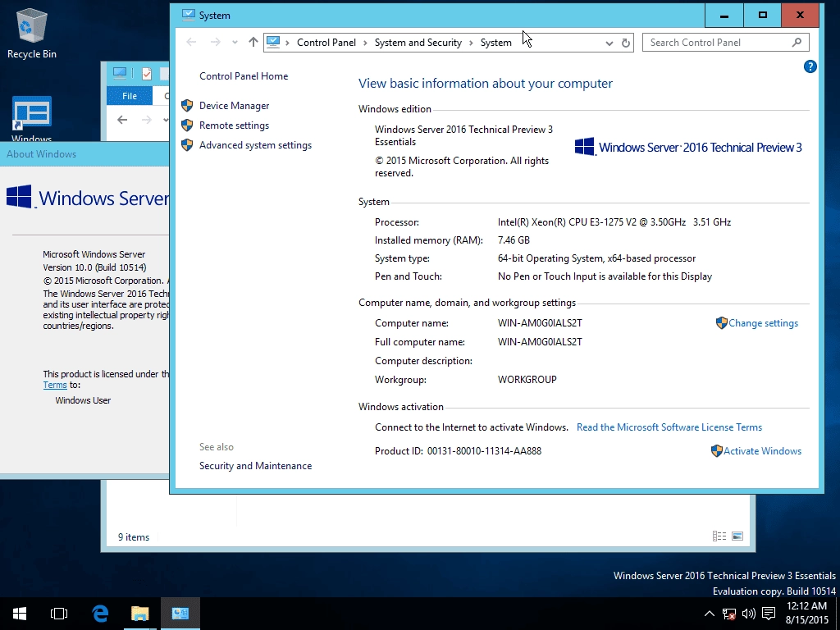The width and height of the screenshot is (840, 630).
Task: Read the Microsoft Software License Terms
Action: [669, 427]
